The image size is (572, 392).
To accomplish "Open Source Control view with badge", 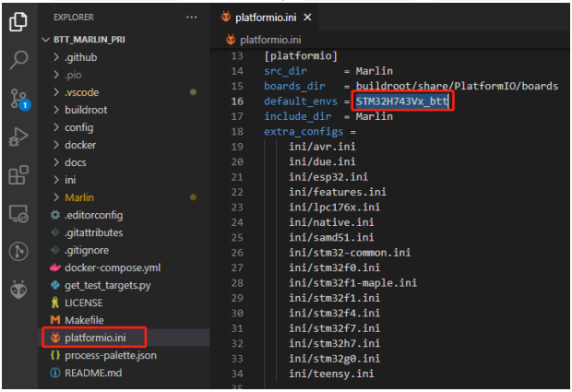I will (x=18, y=99).
